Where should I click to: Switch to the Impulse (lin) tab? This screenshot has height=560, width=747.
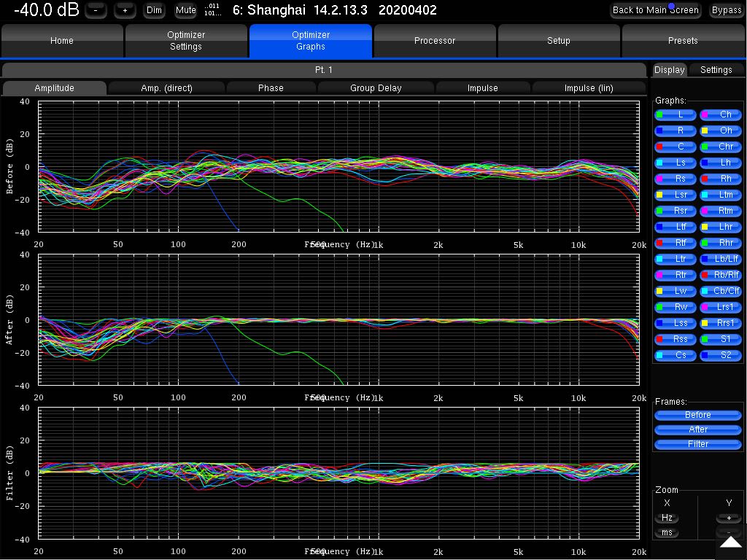[x=589, y=88]
